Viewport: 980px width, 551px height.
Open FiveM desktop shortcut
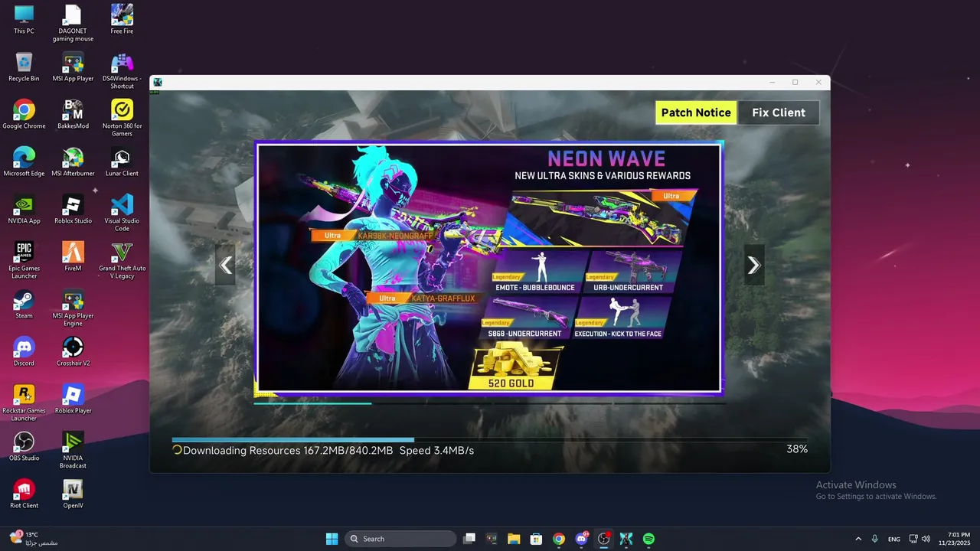(x=73, y=257)
